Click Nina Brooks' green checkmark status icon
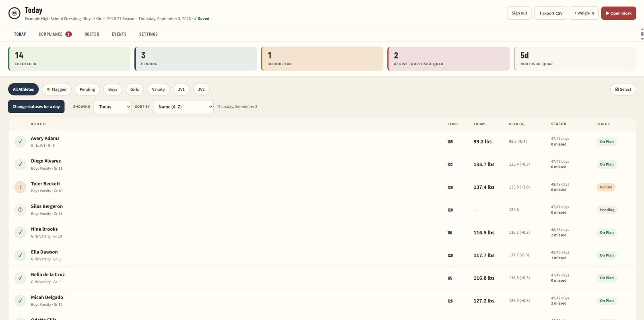The image size is (644, 320). coord(20,233)
